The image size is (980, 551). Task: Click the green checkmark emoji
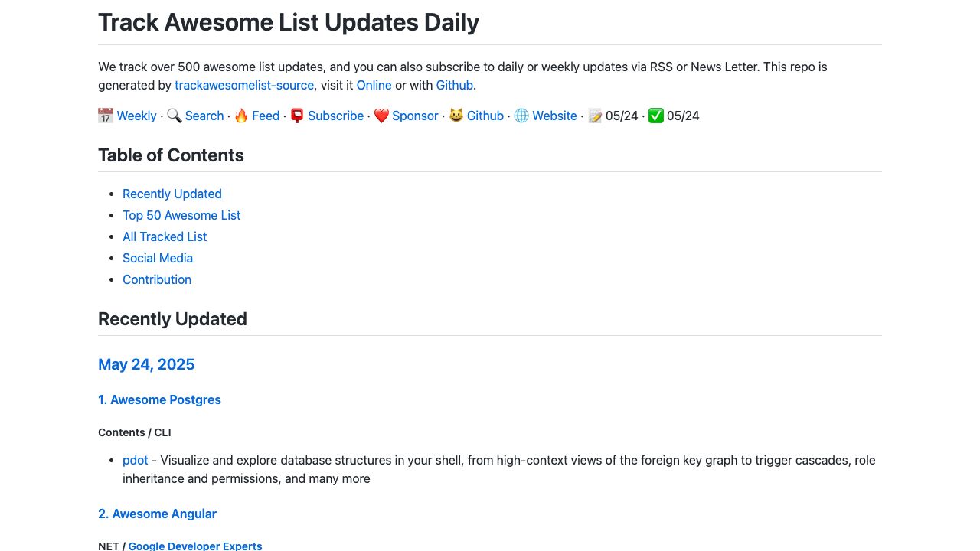[655, 116]
